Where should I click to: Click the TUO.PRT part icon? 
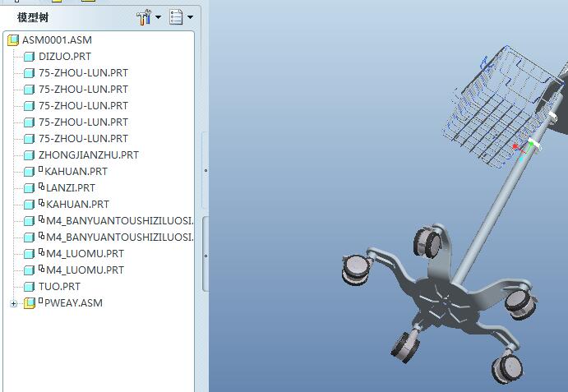[x=29, y=287]
